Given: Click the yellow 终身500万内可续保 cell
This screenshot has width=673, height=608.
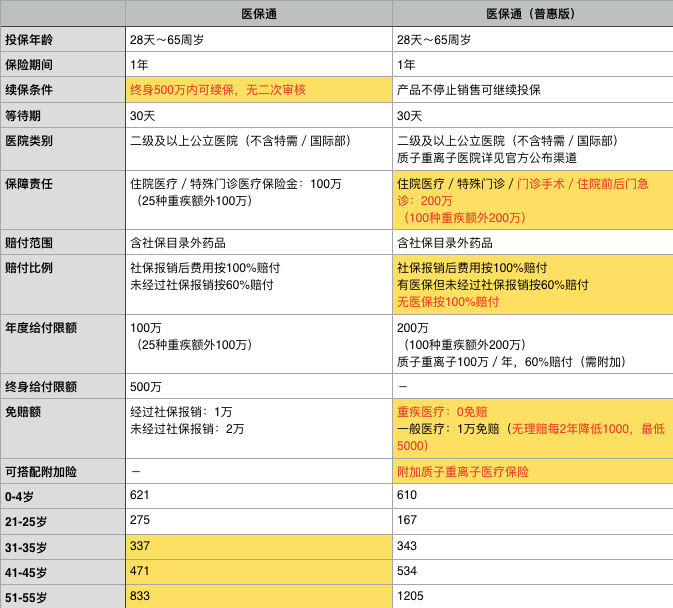Looking at the screenshot, I should coord(258,90).
